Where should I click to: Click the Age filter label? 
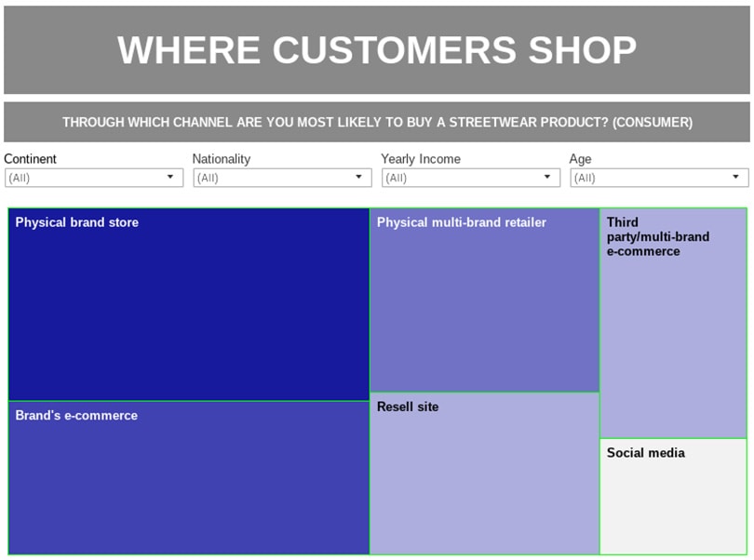tap(581, 159)
